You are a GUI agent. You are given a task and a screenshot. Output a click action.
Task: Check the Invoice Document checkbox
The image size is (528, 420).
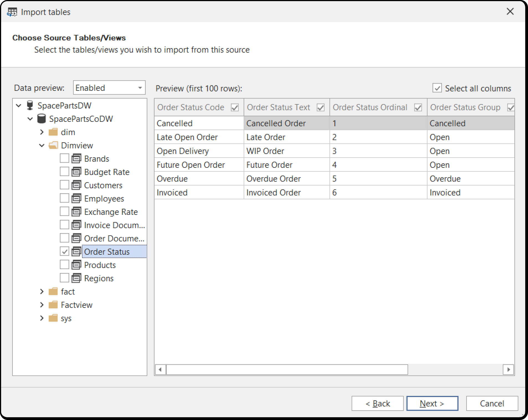(x=65, y=225)
